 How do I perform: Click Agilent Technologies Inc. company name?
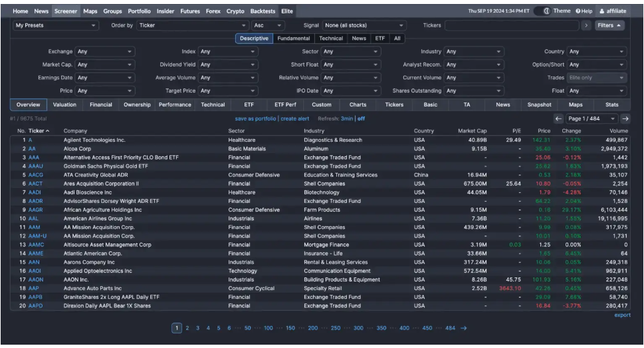[x=94, y=140]
